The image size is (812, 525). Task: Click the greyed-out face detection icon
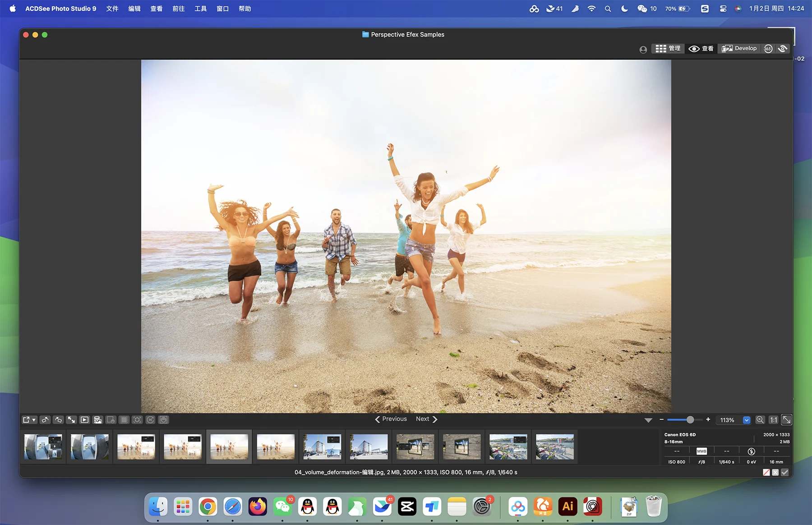(x=137, y=420)
